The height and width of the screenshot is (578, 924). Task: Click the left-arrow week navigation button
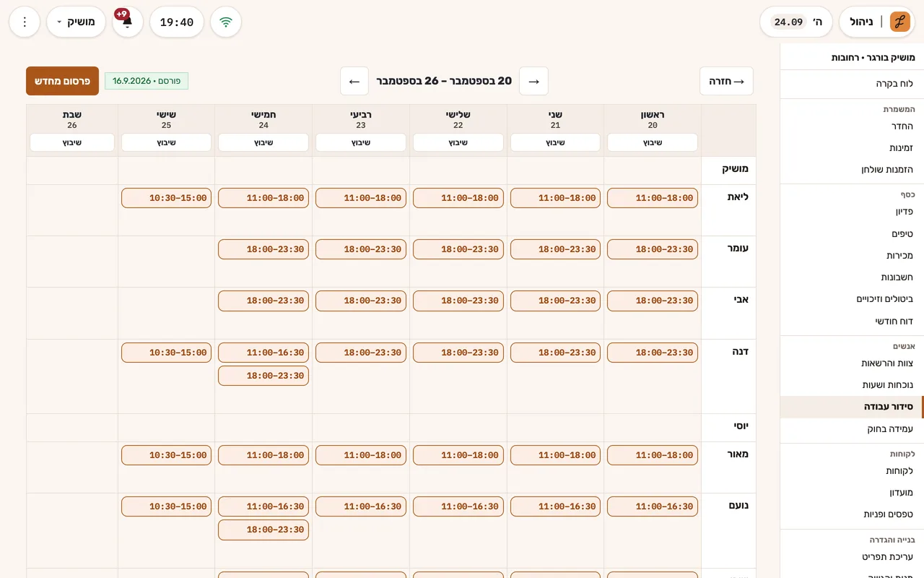click(354, 81)
